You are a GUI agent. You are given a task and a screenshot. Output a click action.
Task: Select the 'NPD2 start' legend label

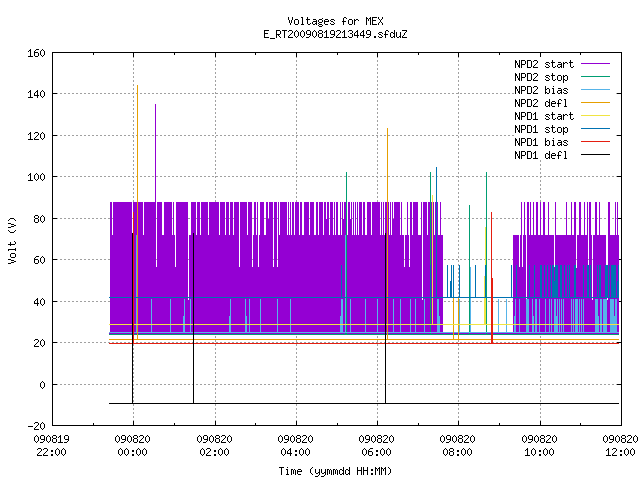click(544, 64)
